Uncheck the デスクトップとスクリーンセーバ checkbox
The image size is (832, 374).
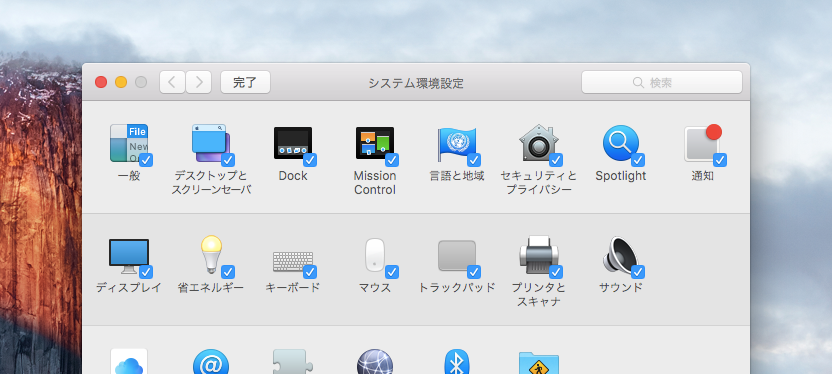pyautogui.click(x=228, y=160)
